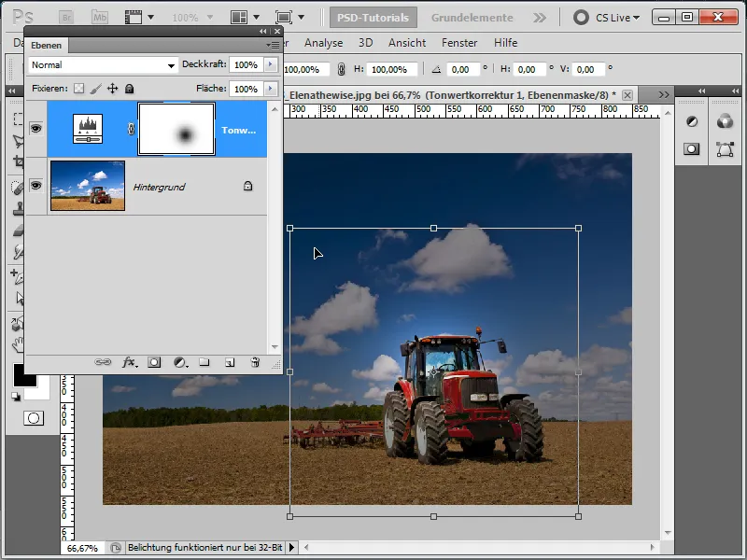
Task: Hide the Hintergrund layer
Action: click(x=35, y=185)
